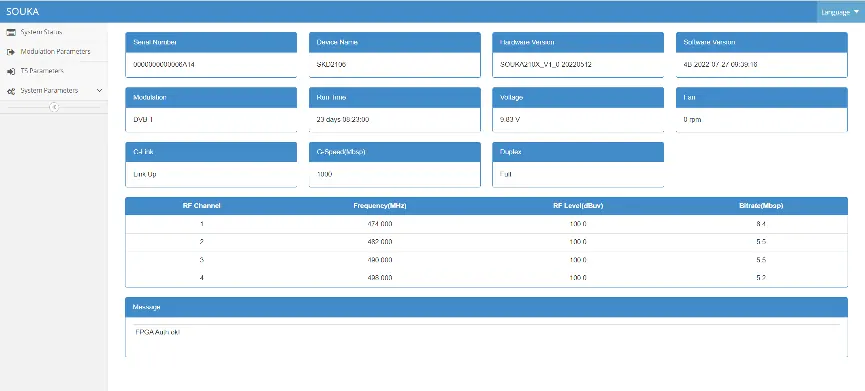
Task: Select RF channel number 1 cell
Action: point(202,224)
